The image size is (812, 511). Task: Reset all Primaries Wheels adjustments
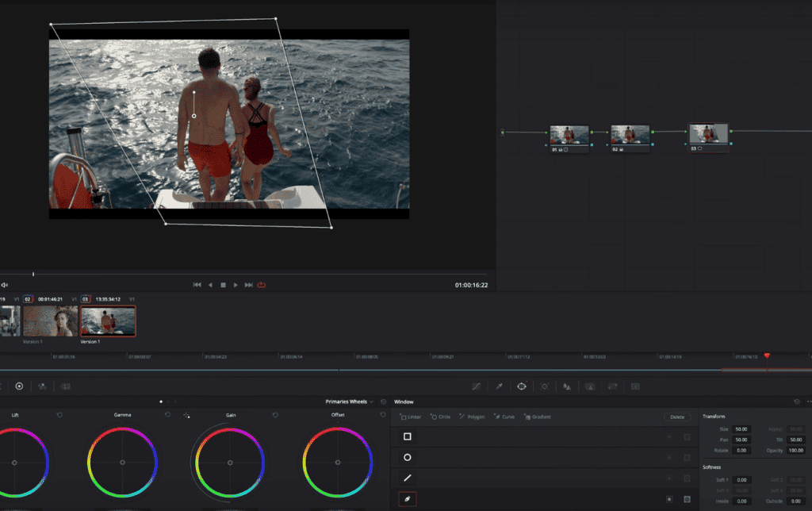(x=383, y=401)
